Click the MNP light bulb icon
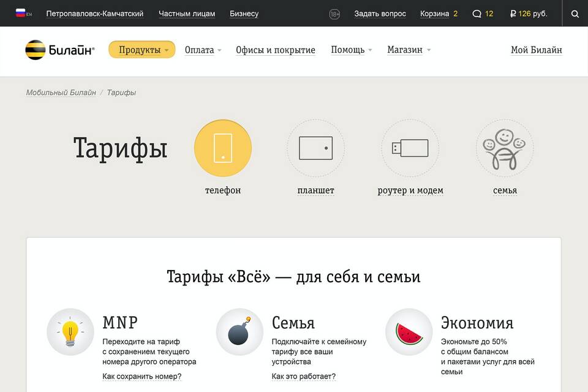The width and height of the screenshot is (588, 392). tap(70, 332)
